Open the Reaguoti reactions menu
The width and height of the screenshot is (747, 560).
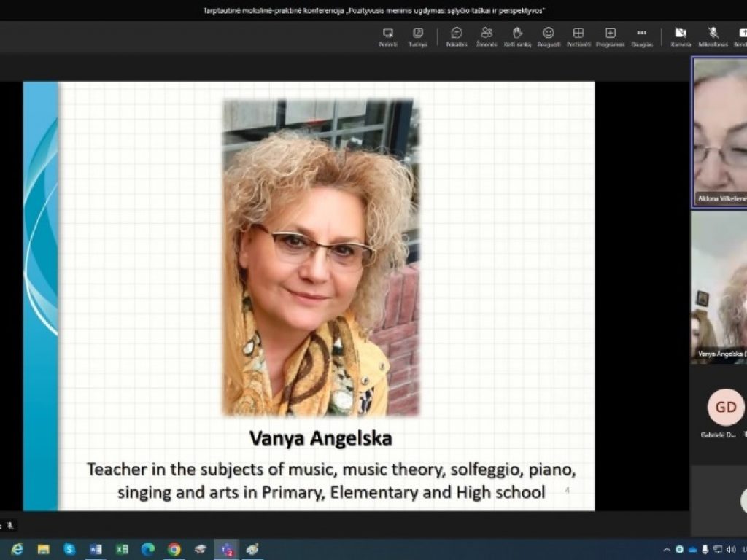click(x=549, y=36)
